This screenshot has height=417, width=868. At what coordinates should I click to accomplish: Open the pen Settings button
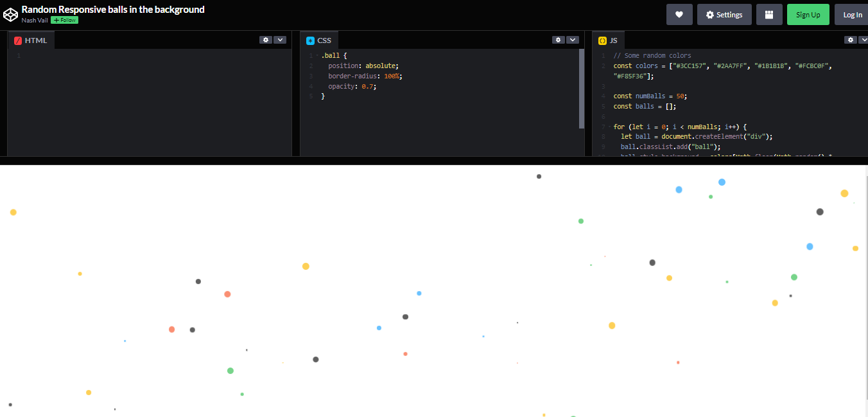pos(724,15)
